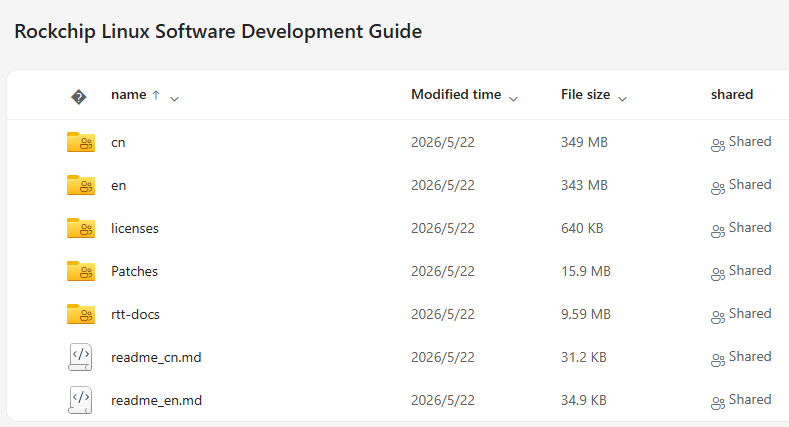Click Shared status for cn folder
Image resolution: width=789 pixels, height=427 pixels.
pyautogui.click(x=750, y=142)
